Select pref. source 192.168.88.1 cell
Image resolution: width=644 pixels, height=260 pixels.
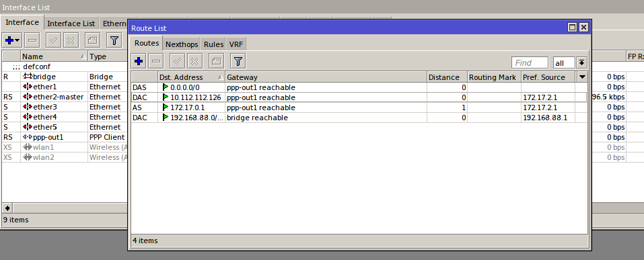pyautogui.click(x=548, y=118)
